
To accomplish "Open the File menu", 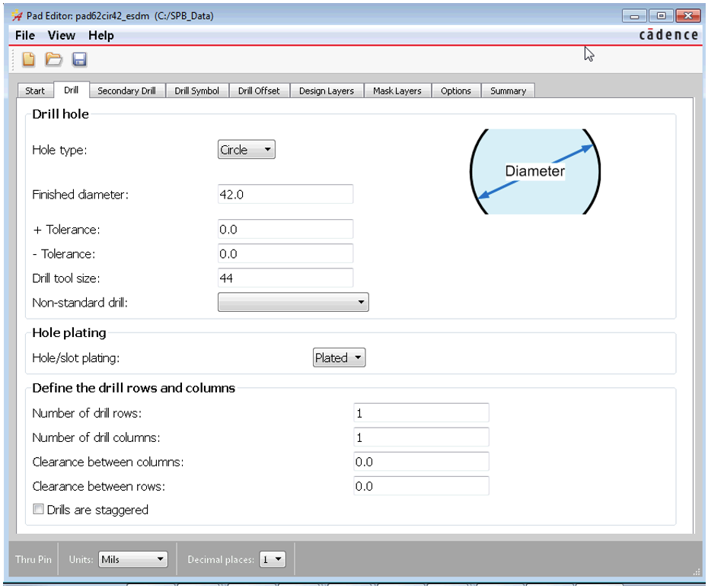I will tap(25, 36).
